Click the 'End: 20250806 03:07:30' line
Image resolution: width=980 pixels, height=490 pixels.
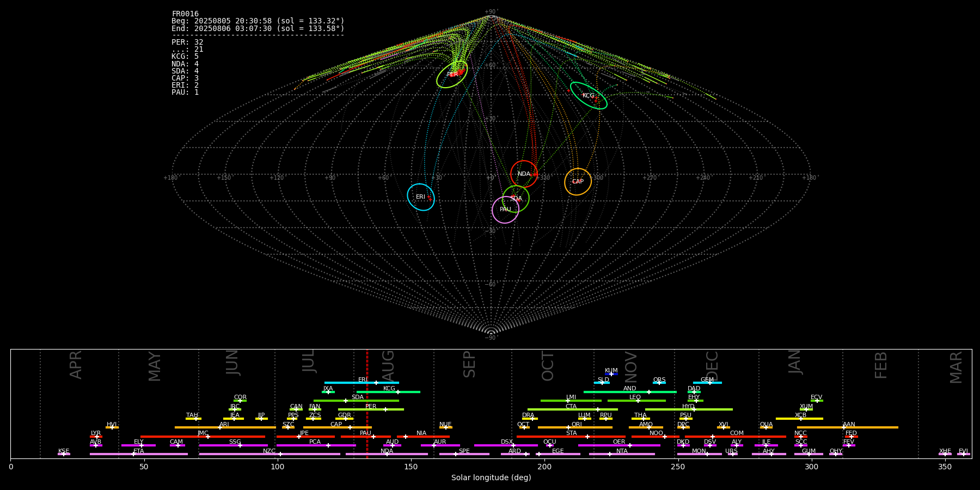pyautogui.click(x=258, y=28)
